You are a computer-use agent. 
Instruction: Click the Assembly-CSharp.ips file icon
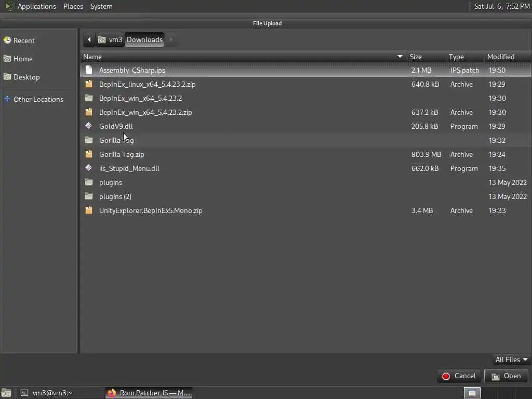click(89, 70)
